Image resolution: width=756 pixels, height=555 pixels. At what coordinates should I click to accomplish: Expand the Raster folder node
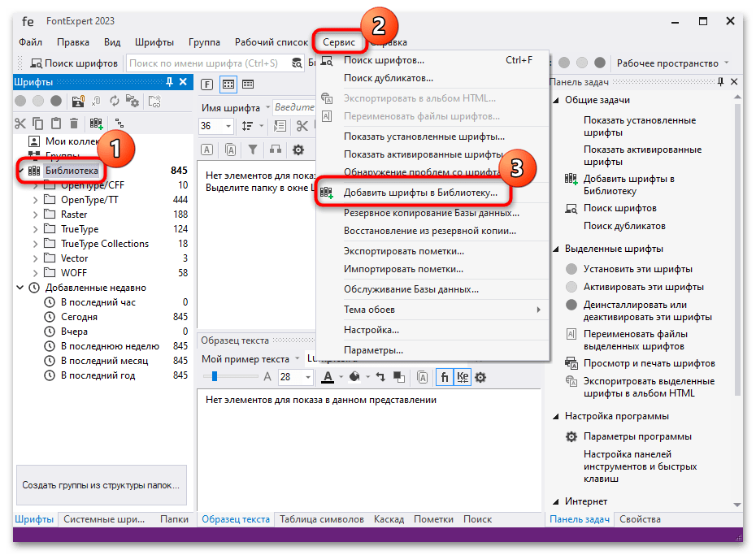[35, 215]
